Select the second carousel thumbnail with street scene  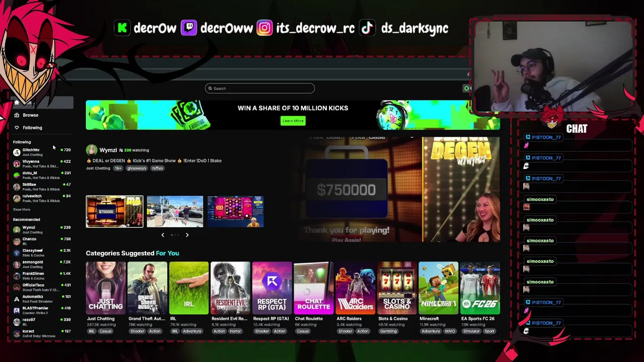175,212
